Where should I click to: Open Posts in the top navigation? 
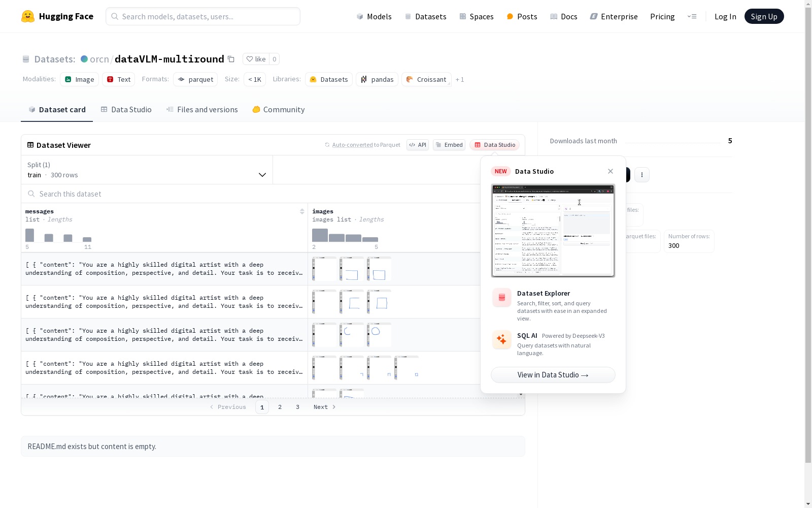point(522,16)
